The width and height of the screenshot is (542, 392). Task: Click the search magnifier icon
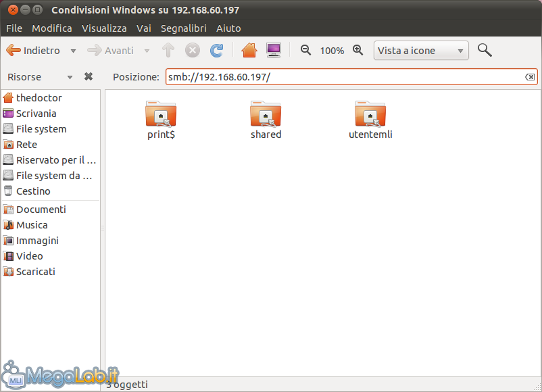click(x=485, y=51)
